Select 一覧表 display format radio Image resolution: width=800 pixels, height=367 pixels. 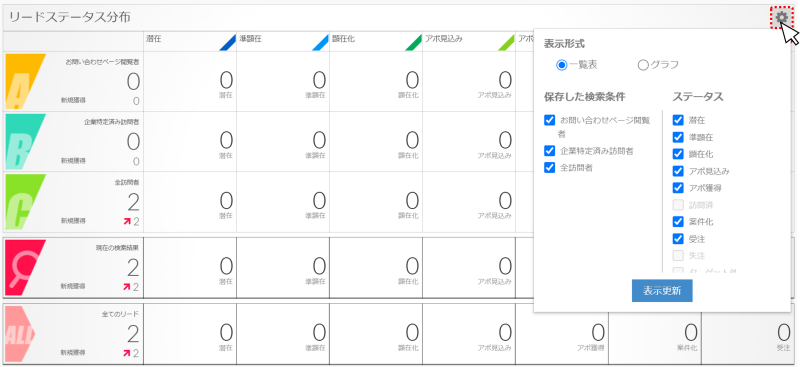point(562,65)
